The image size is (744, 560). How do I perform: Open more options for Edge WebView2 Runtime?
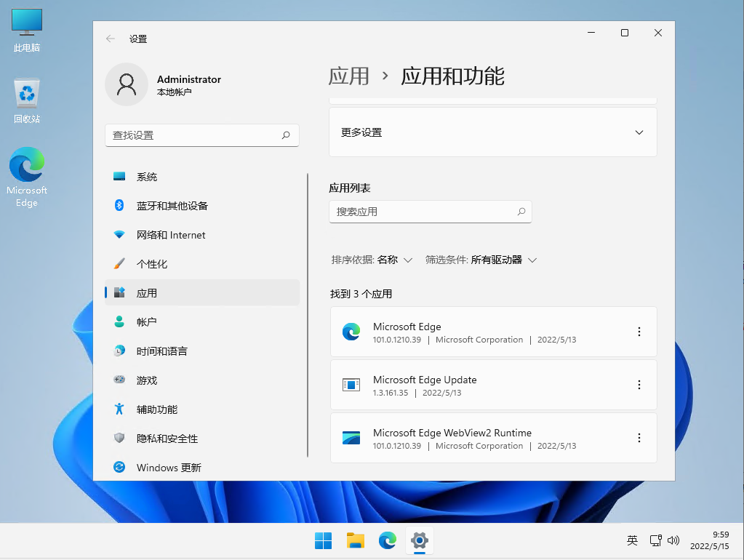coord(639,438)
